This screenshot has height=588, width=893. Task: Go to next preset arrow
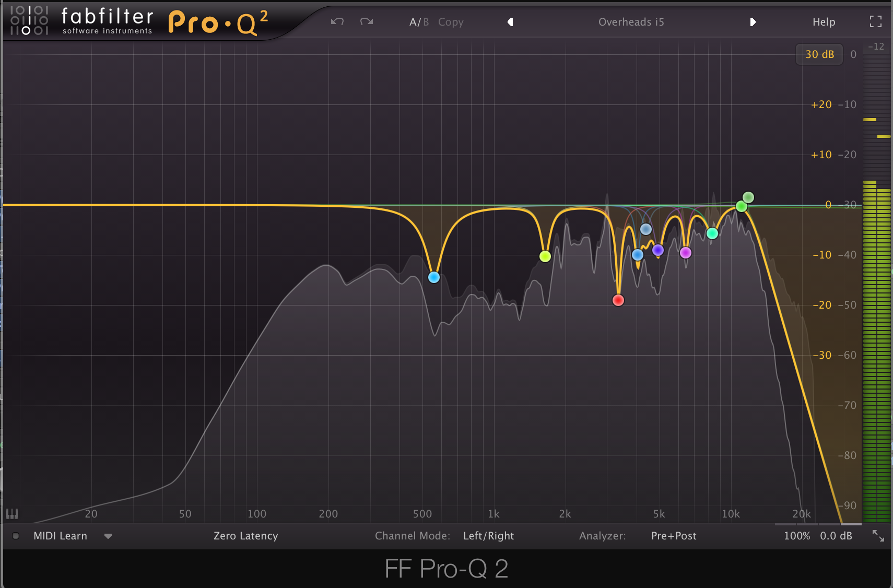(x=753, y=22)
